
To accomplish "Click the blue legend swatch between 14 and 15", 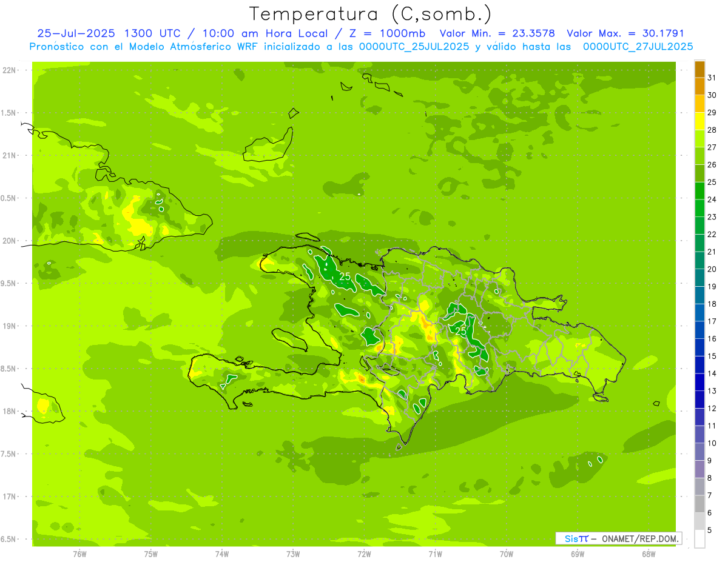I will point(699,365).
